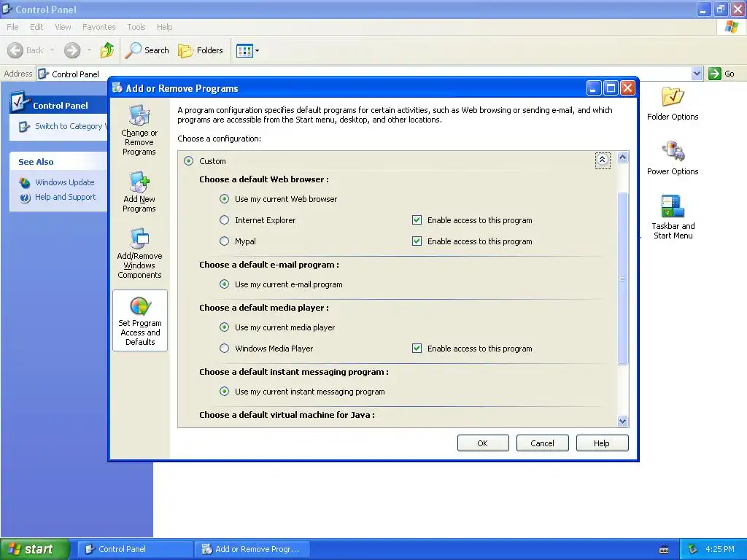Click the keyboard icon in taskbar
Viewport: 747px width, 560px height.
click(x=664, y=550)
